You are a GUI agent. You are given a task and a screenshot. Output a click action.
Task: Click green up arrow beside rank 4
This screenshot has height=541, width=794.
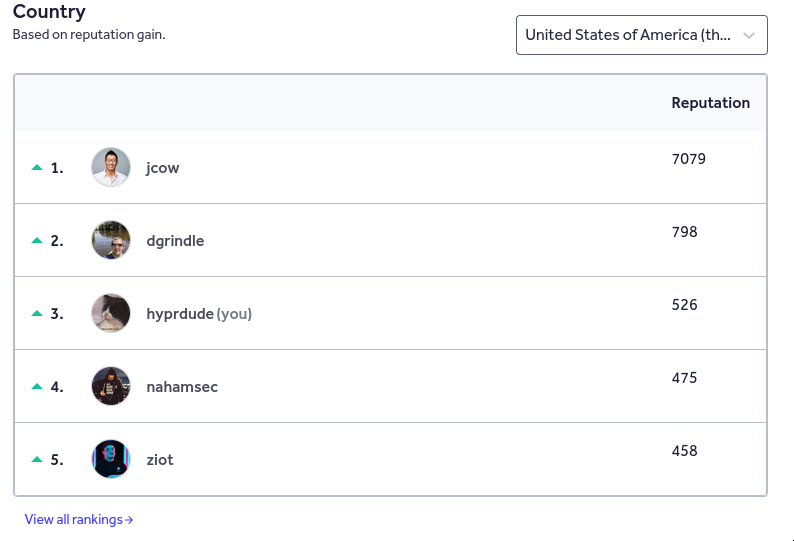click(x=37, y=387)
